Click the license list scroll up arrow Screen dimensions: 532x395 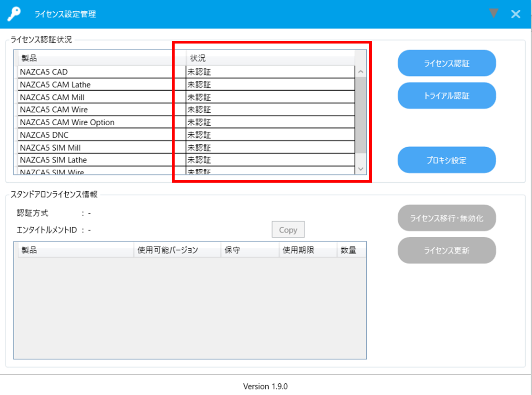point(360,71)
